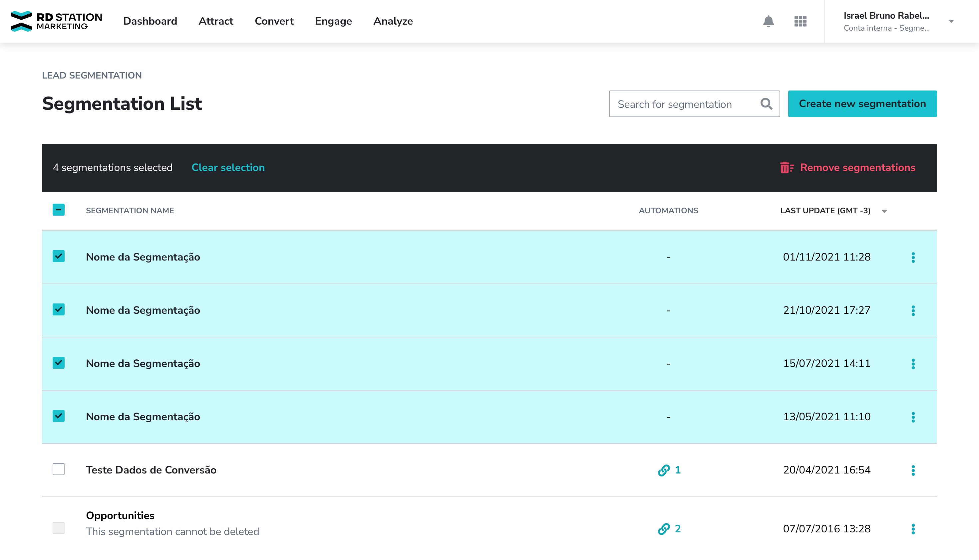Open the Attract menu
Image resolution: width=979 pixels, height=560 pixels.
tap(215, 21)
